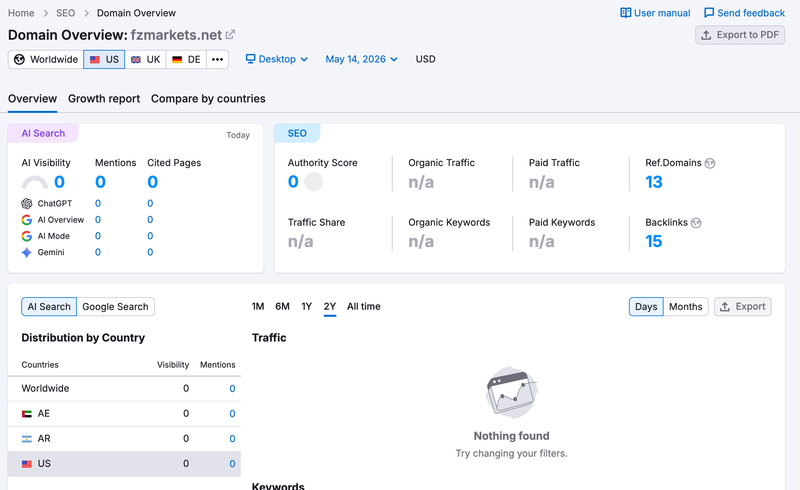
Task: Click total Mentions value 0
Action: tap(101, 182)
